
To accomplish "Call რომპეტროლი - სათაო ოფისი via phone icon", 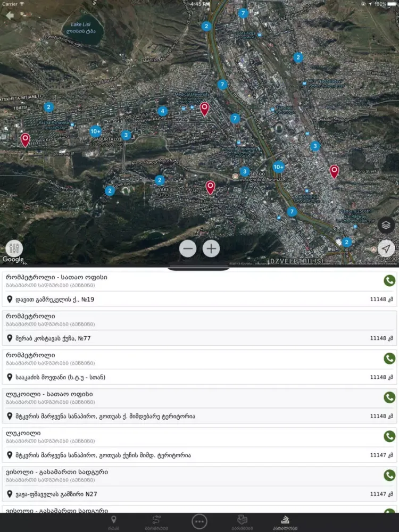I will 389,280.
